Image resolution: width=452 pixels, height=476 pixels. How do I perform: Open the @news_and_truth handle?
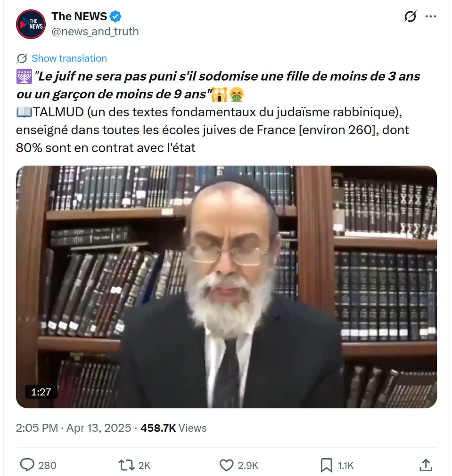point(95,32)
